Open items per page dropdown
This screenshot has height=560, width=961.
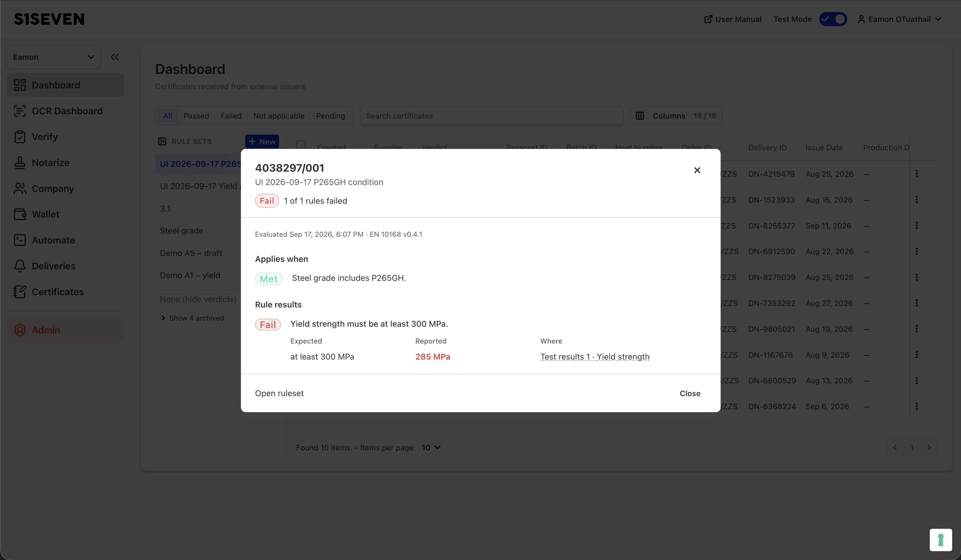pyautogui.click(x=431, y=448)
